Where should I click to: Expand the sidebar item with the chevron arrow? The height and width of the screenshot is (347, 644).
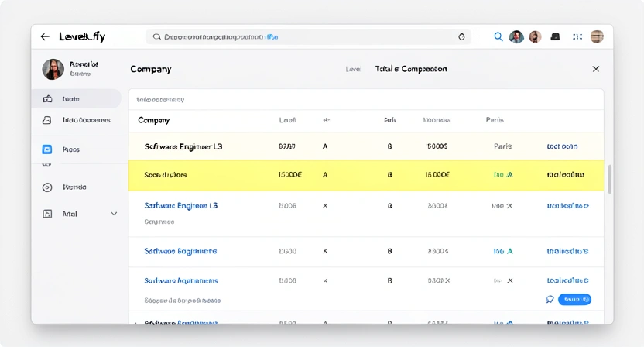[115, 214]
